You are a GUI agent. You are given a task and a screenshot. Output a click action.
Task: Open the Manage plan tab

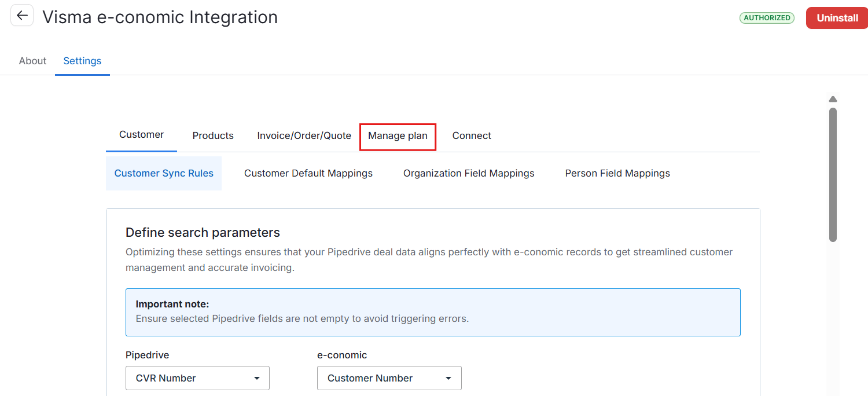click(398, 136)
